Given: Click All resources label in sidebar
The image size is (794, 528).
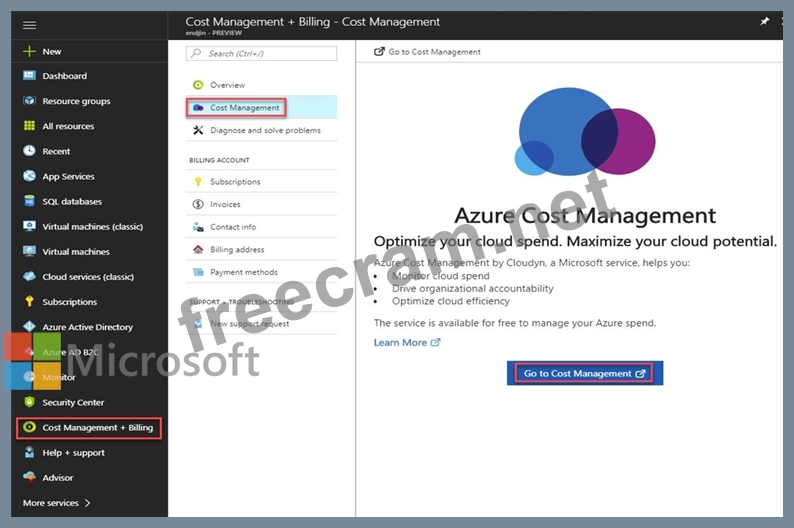Looking at the screenshot, I should pos(68,126).
